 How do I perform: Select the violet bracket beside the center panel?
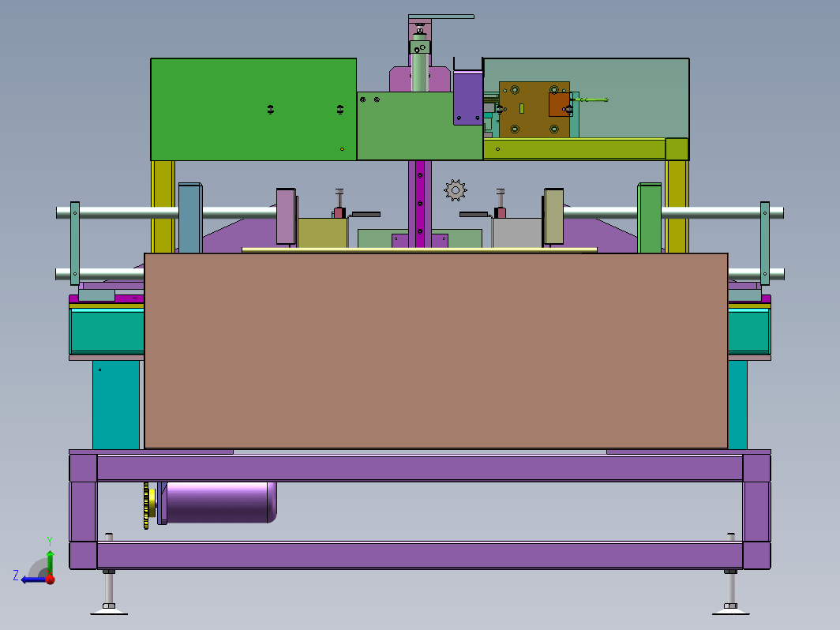point(467,99)
